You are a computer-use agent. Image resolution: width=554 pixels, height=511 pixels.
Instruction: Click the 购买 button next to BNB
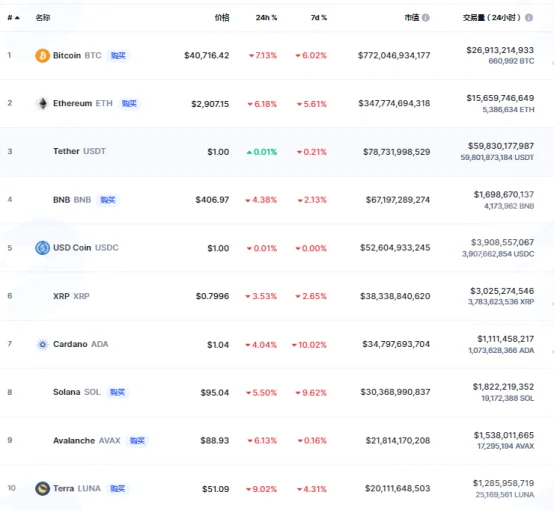click(108, 200)
